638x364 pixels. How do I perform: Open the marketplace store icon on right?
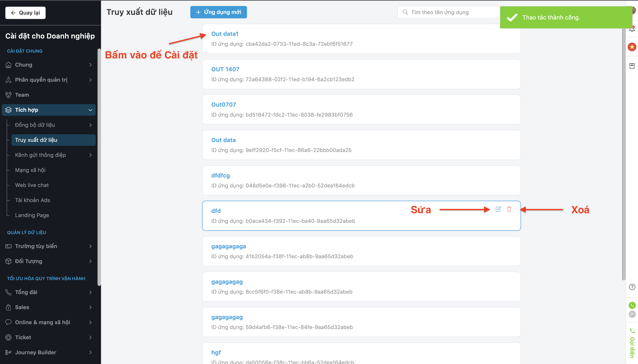[x=632, y=66]
